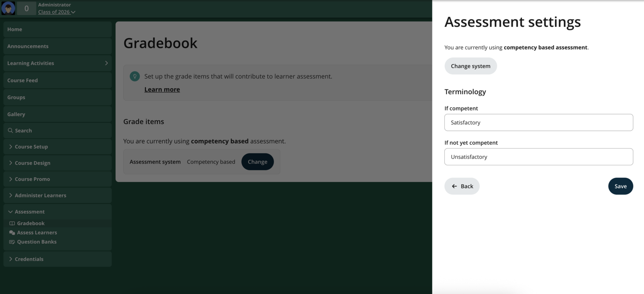
Task: Save the assessment settings
Action: pyautogui.click(x=620, y=186)
